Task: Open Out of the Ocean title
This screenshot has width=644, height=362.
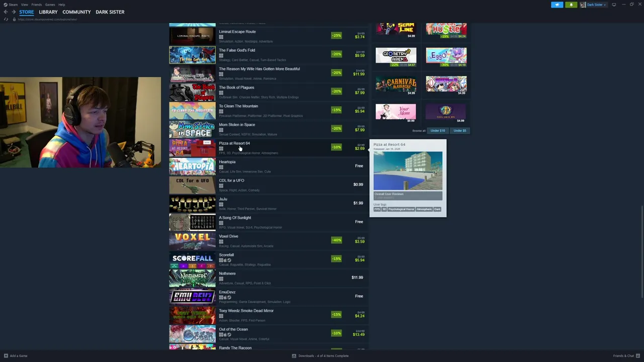Action: tap(233, 329)
